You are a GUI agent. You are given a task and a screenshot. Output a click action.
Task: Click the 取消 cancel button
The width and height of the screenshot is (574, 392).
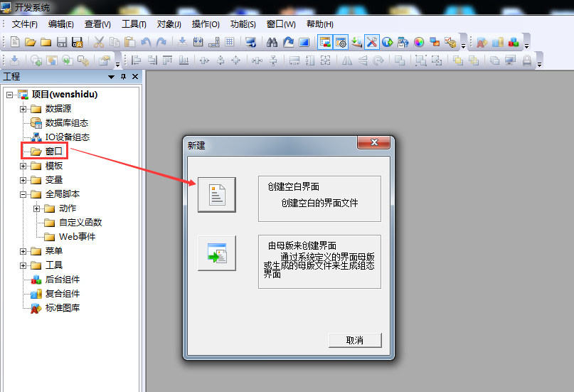[355, 340]
